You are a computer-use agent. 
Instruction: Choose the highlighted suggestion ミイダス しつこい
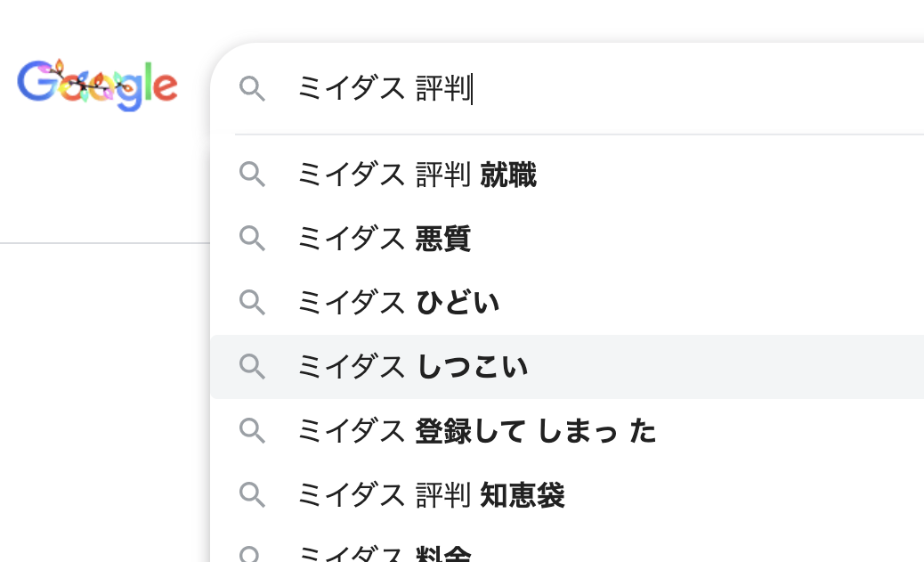coord(412,367)
